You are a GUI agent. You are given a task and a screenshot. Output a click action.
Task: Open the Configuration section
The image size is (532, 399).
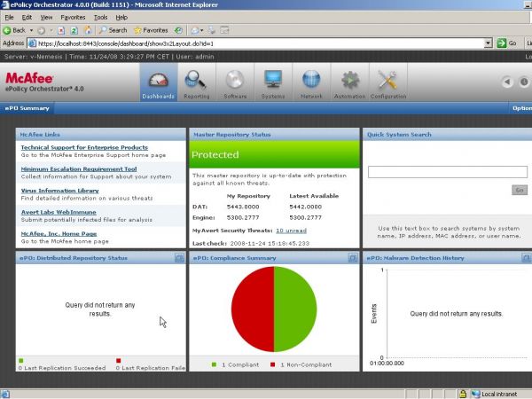(388, 82)
